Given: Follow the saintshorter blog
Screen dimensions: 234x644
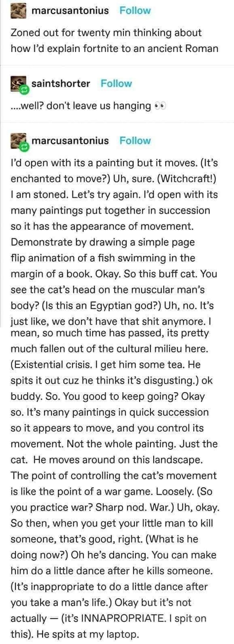Looking at the screenshot, I should pos(116,83).
